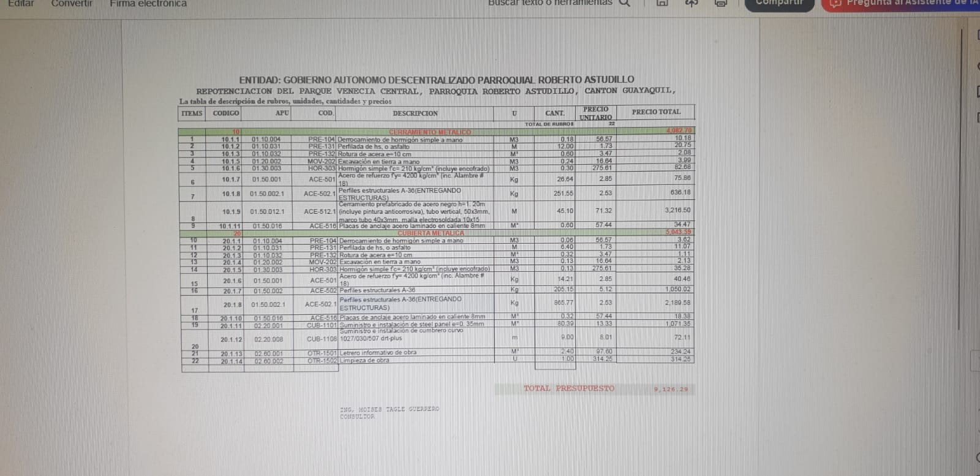Click the PRECIO TOTAL column header
Image resolution: width=980 pixels, height=476 pixels.
pos(655,112)
